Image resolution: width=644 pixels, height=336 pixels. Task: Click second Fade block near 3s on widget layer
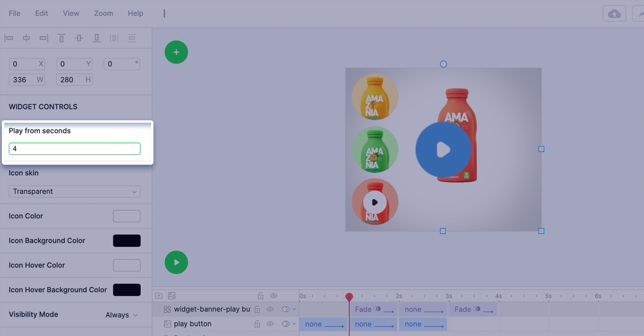[x=473, y=310]
